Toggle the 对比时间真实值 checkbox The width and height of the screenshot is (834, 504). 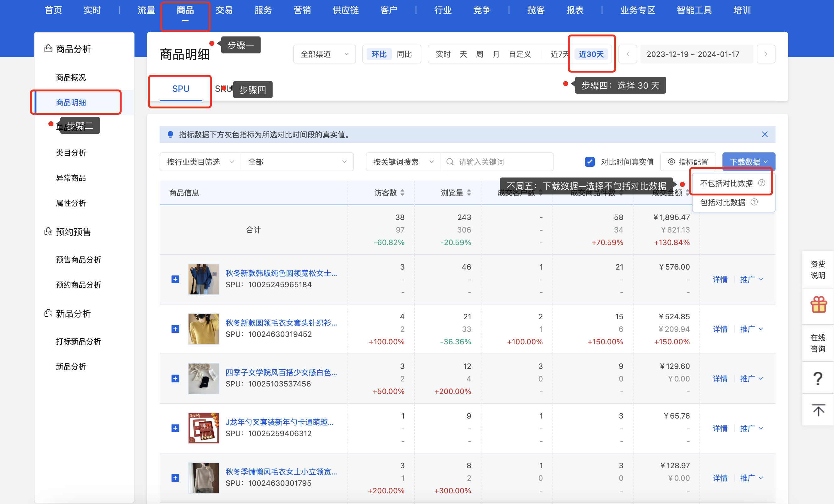(589, 162)
